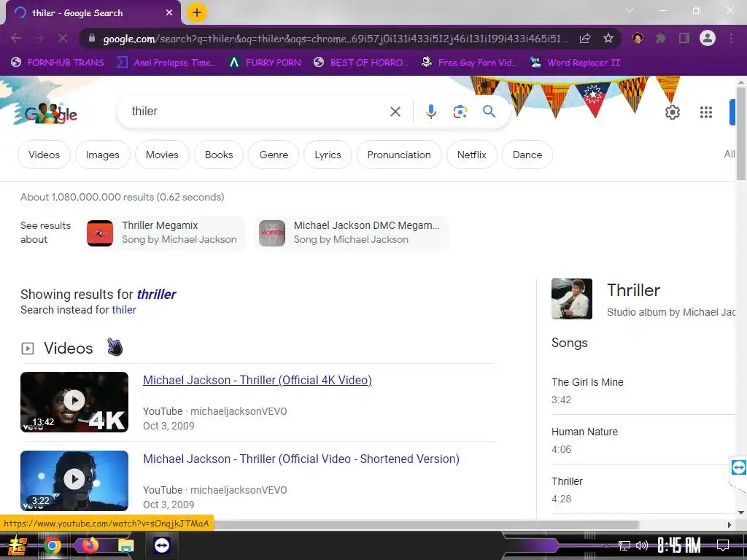
Task: Open the notification center icon
Action: coord(723,545)
